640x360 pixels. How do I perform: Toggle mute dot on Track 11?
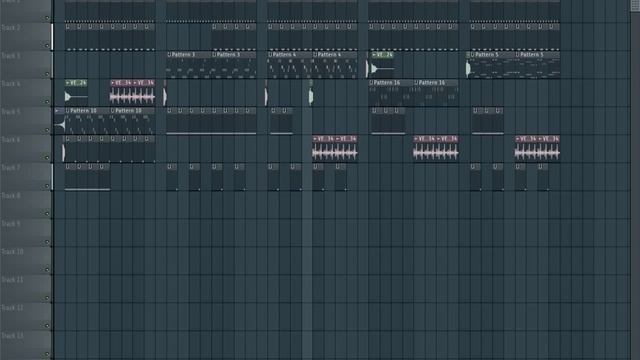pyautogui.click(x=47, y=298)
